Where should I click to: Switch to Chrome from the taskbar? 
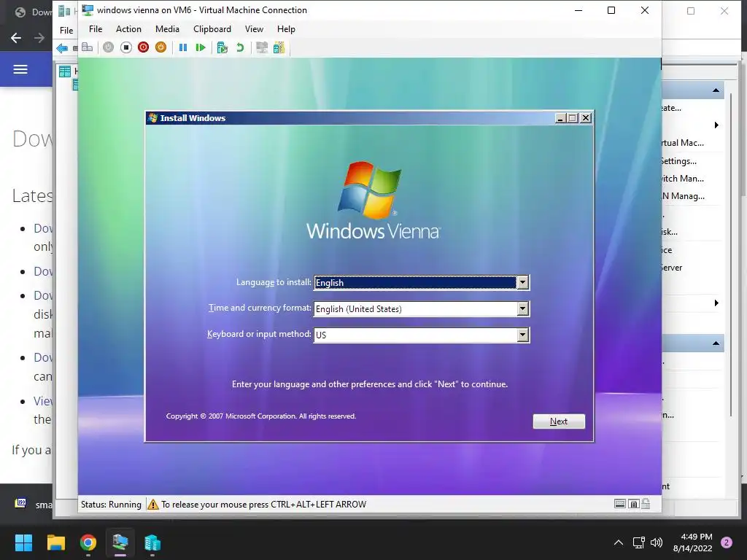pos(88,542)
